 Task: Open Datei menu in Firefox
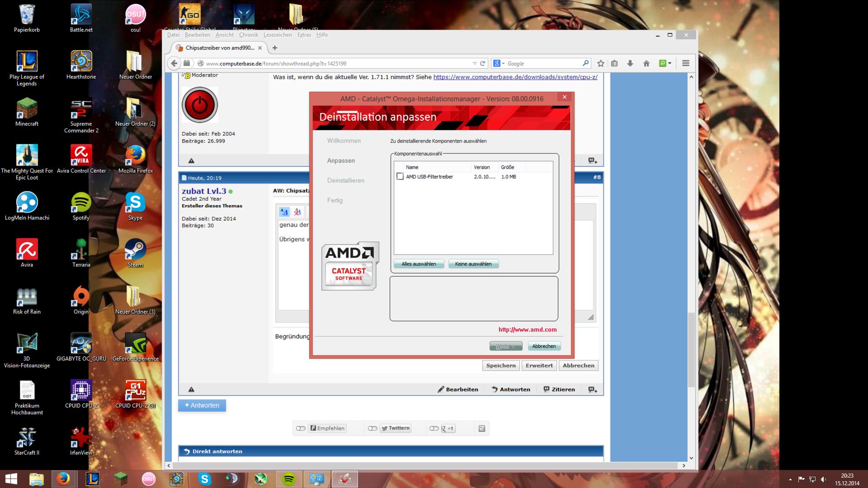[173, 35]
